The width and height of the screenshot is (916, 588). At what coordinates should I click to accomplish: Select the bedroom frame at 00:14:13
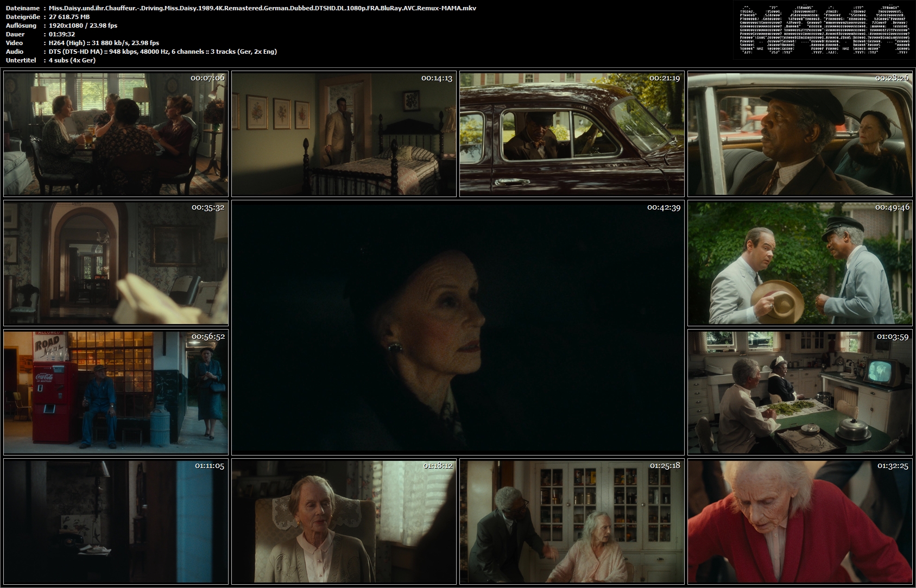[x=344, y=134]
